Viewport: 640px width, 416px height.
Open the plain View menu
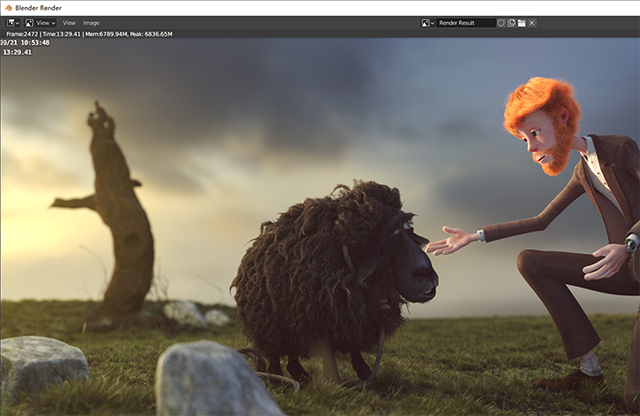pos(69,23)
